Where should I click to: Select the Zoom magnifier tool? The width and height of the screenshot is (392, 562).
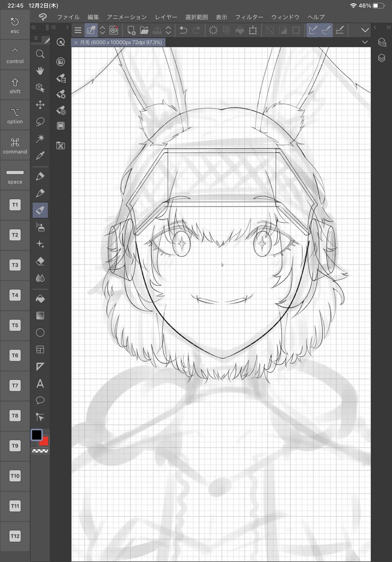[x=40, y=54]
